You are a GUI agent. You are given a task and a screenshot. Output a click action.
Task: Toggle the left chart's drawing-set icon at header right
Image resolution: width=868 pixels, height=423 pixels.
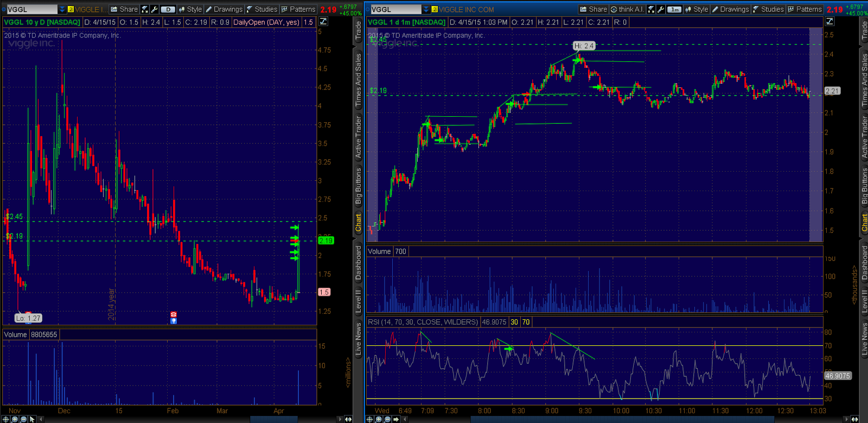point(323,22)
